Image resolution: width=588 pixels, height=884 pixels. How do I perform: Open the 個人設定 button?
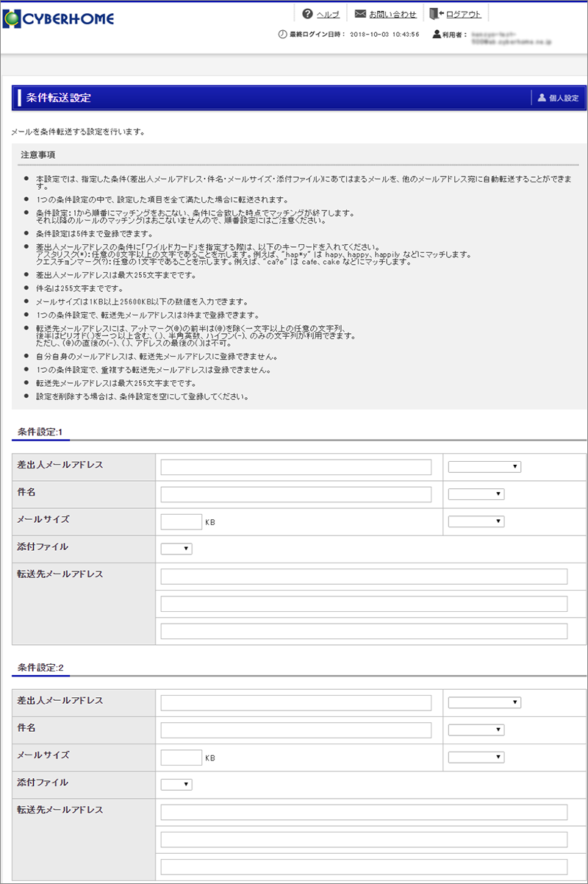point(563,98)
